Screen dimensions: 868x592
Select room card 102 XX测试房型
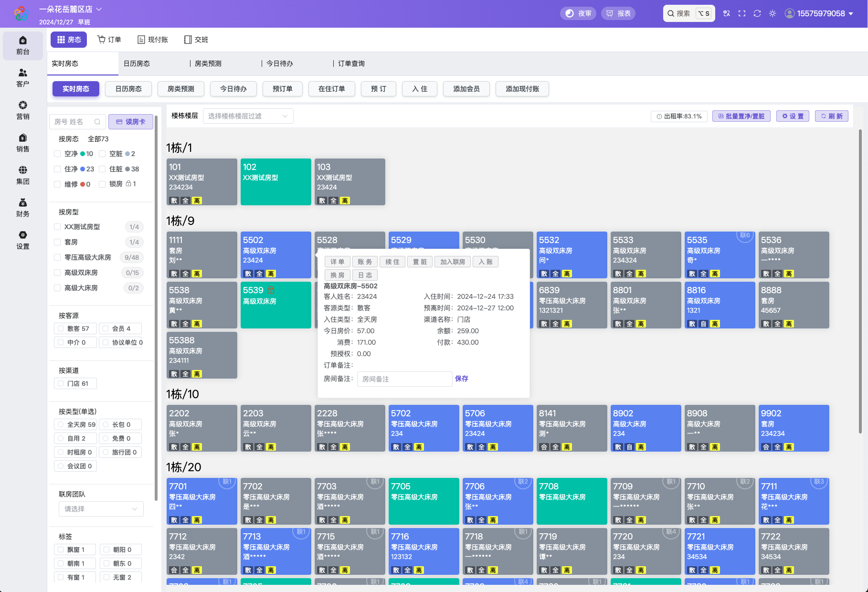pos(276,182)
